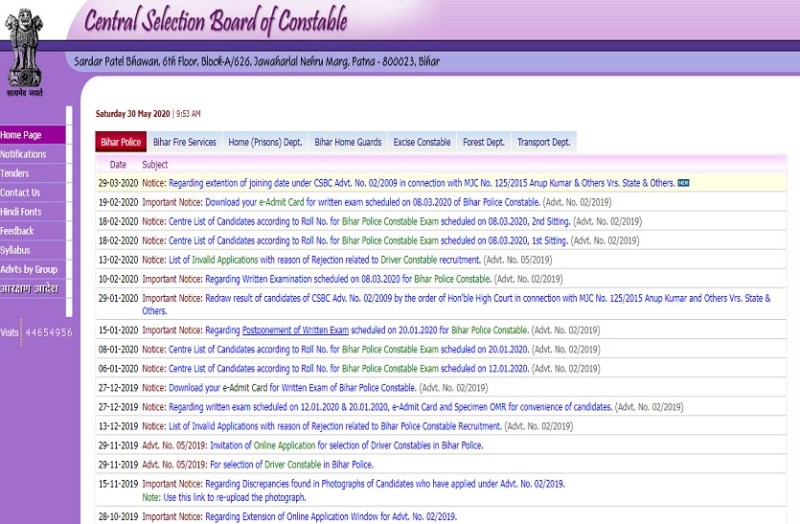Open the Excise Constable tab
This screenshot has width=800, height=524.
pos(422,142)
